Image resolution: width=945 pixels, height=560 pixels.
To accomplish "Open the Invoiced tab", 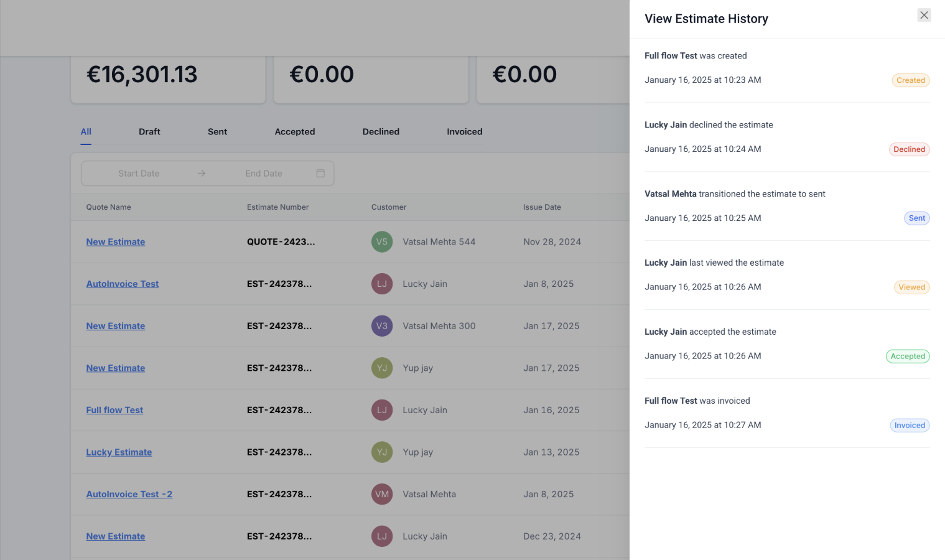I will click(464, 132).
